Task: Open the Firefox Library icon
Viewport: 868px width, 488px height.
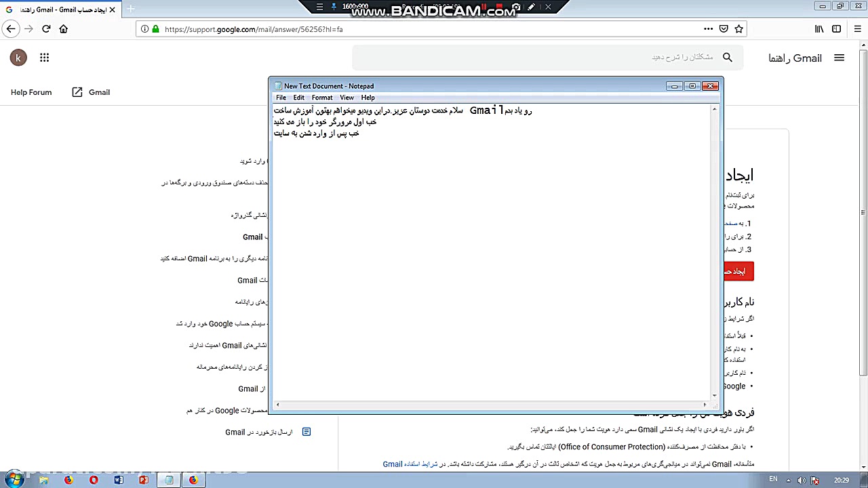Action: click(x=818, y=29)
